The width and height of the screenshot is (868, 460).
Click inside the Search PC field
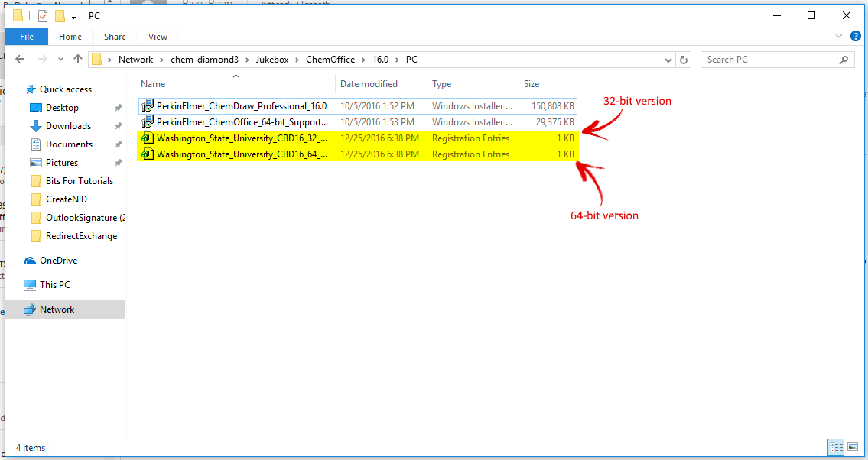pyautogui.click(x=769, y=60)
